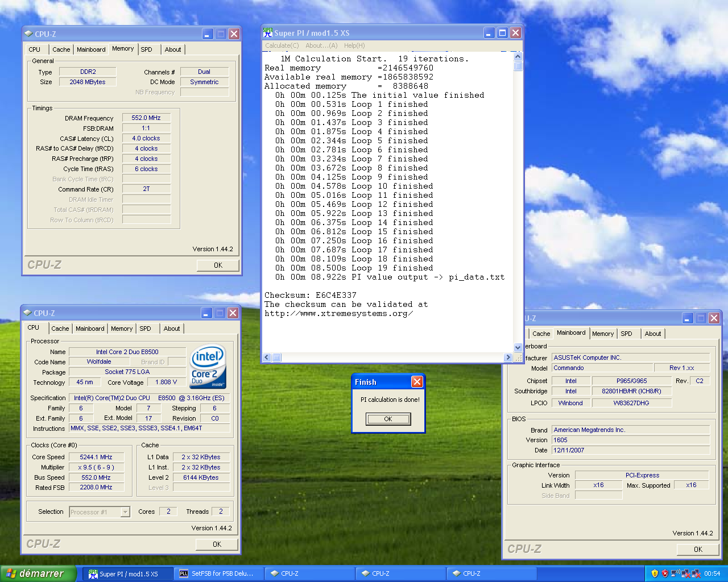Click the BIOS Date field 12/11/2007
The image size is (728, 582).
click(x=631, y=450)
